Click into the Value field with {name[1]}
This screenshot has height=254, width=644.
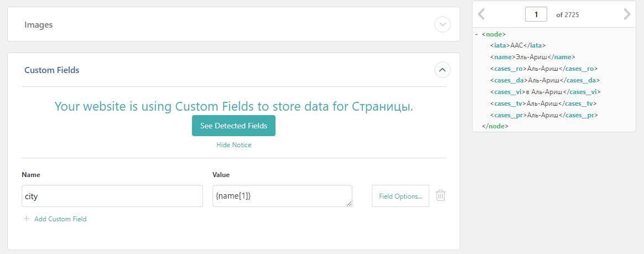click(x=282, y=196)
